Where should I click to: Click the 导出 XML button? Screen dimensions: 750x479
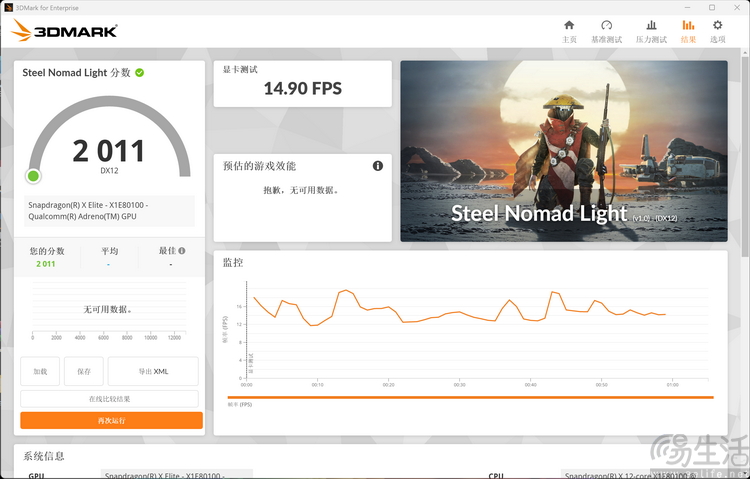pyautogui.click(x=153, y=371)
